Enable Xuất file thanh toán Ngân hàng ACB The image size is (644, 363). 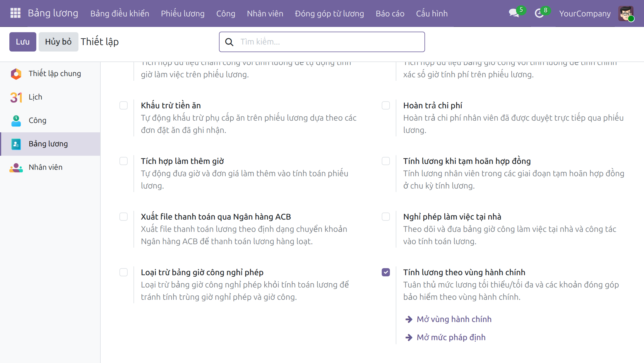click(x=124, y=217)
